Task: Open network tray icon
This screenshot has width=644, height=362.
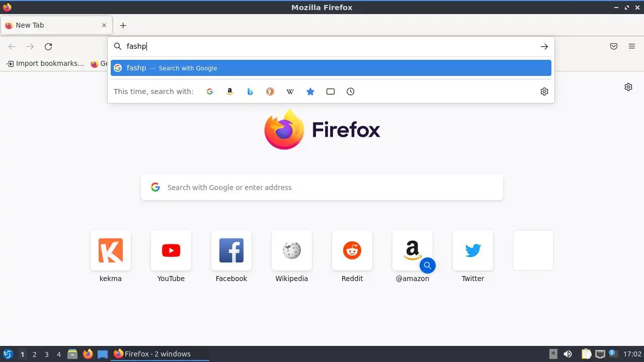Action: [600, 354]
